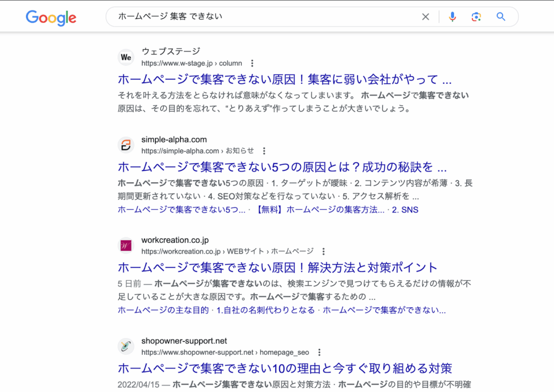The width and height of the screenshot is (554, 392).
Task: Open Google Lens image search
Action: point(476,17)
